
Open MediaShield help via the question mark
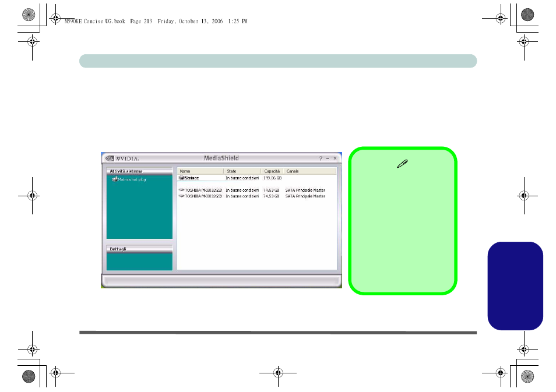(x=320, y=158)
